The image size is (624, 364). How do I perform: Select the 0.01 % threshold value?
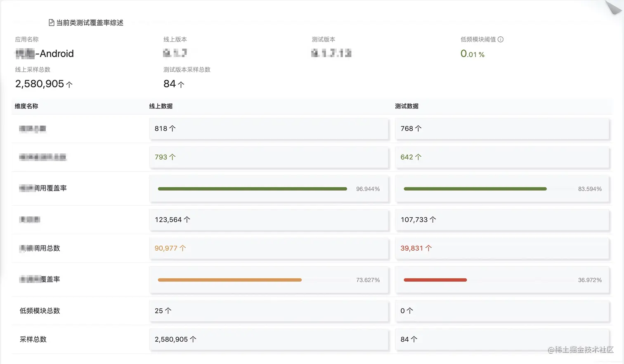click(x=473, y=54)
